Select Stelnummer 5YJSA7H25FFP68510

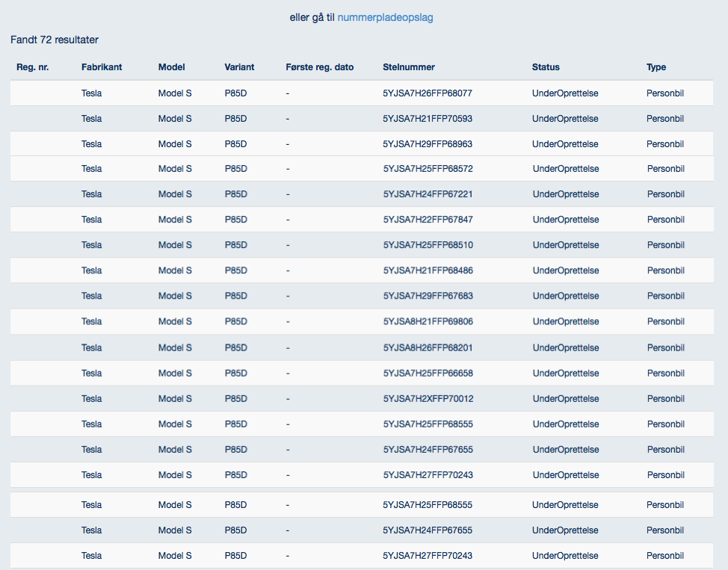[x=428, y=246]
